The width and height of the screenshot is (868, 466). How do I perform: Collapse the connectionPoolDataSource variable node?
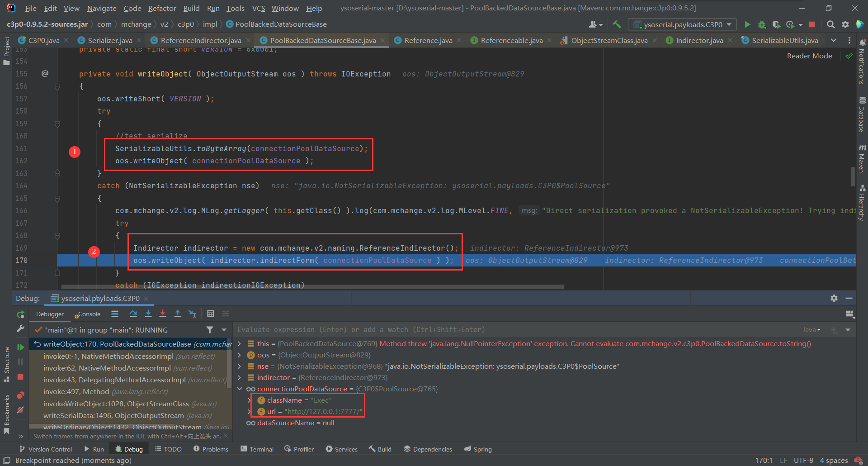pyautogui.click(x=240, y=389)
